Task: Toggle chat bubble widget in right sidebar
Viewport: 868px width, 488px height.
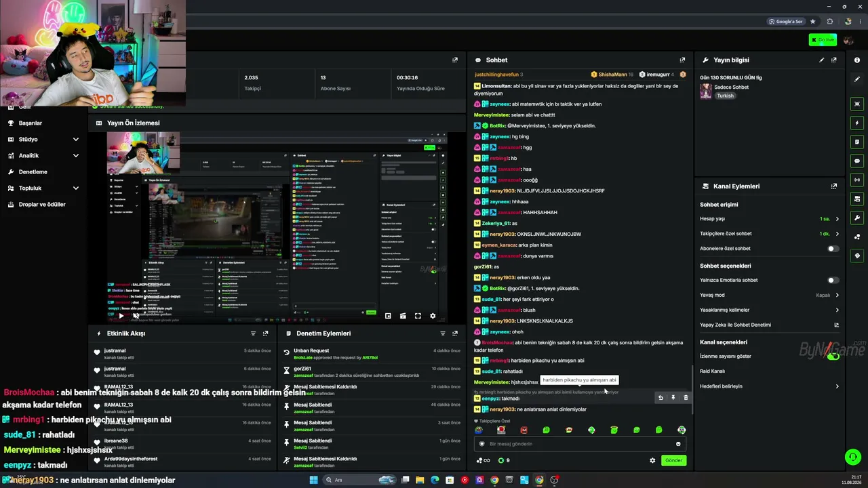Action: pyautogui.click(x=857, y=161)
